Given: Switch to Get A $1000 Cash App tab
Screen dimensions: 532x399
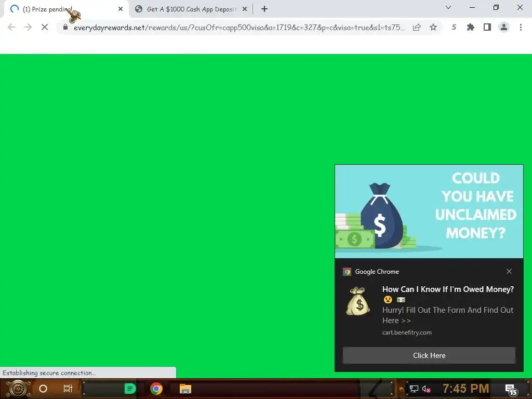Looking at the screenshot, I should point(191,9).
